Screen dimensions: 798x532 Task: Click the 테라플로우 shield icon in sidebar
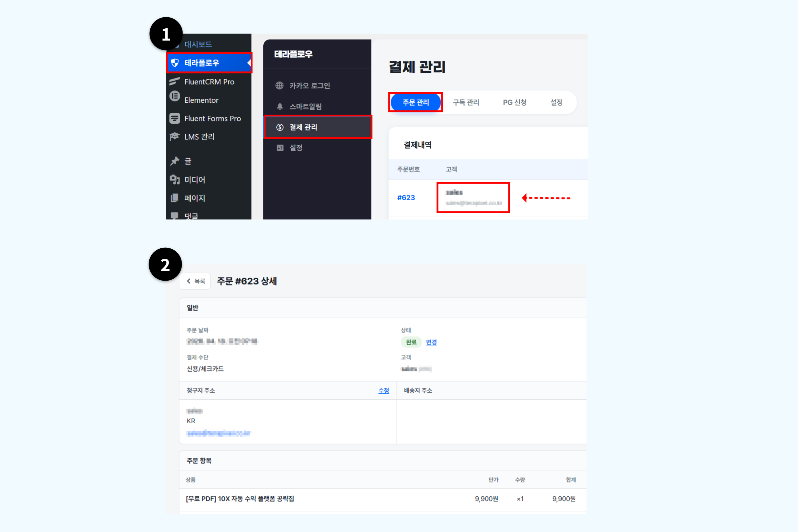tap(175, 63)
